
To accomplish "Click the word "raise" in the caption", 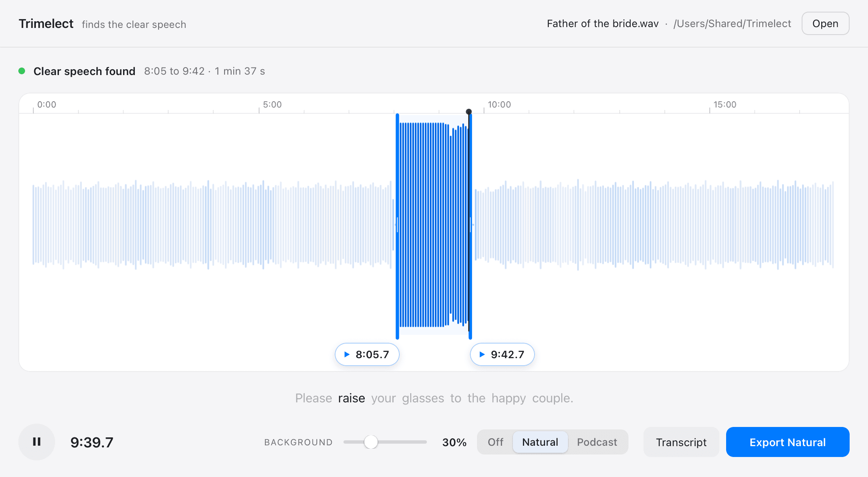I will click(351, 398).
